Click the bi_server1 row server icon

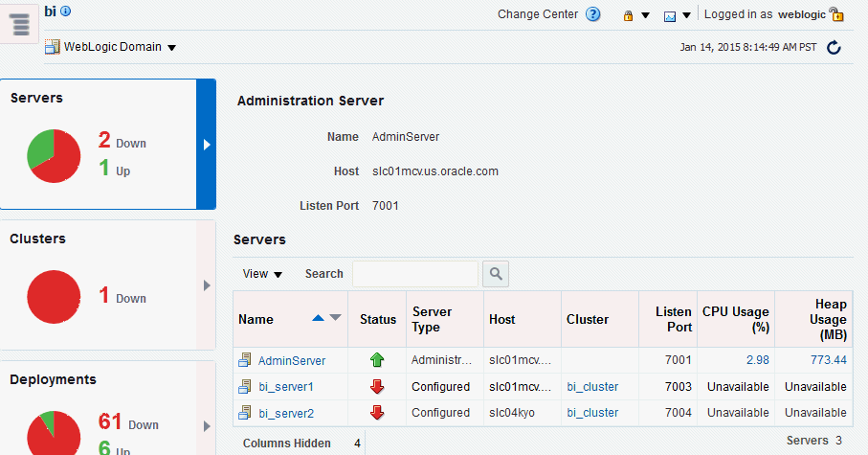coord(245,386)
